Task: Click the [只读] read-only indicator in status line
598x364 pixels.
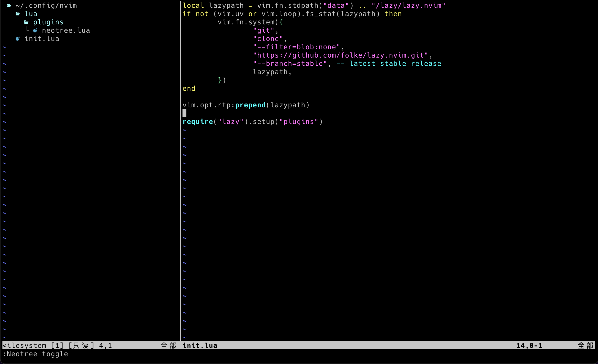Action: point(81,345)
